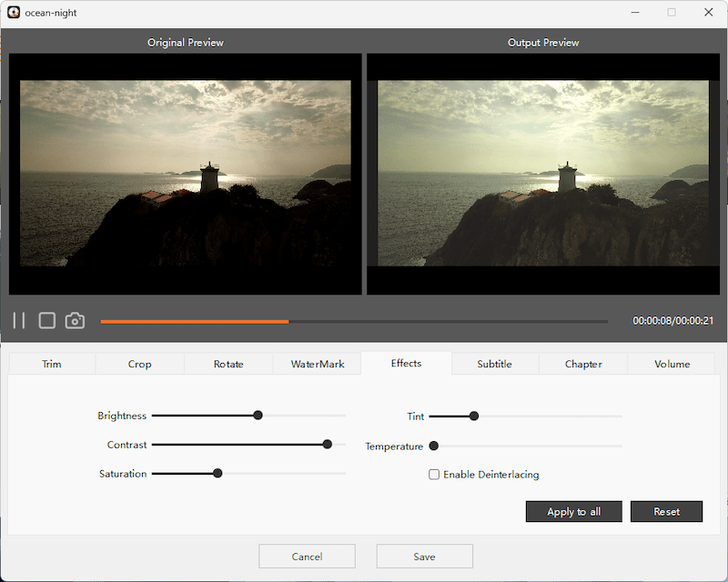Click the Temperature slider handle
This screenshot has width=728, height=582.
pos(434,446)
